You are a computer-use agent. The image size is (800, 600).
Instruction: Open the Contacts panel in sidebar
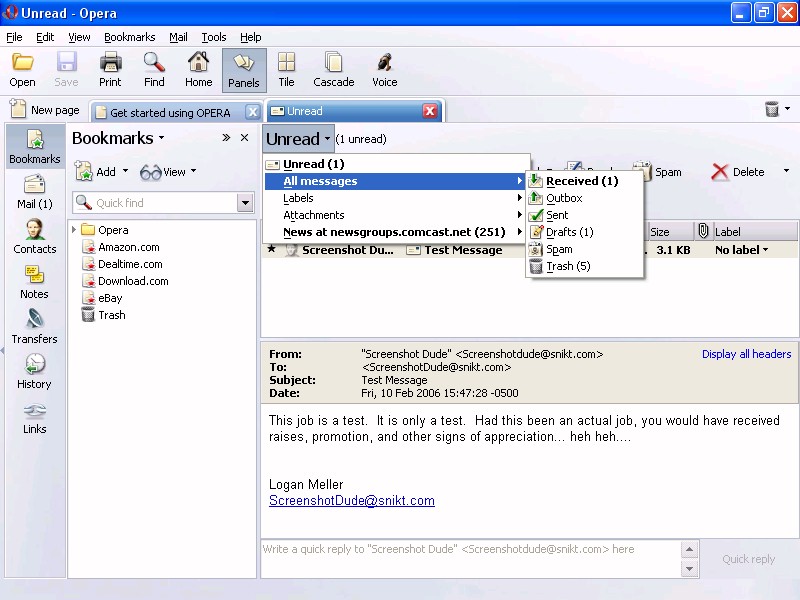(x=35, y=236)
